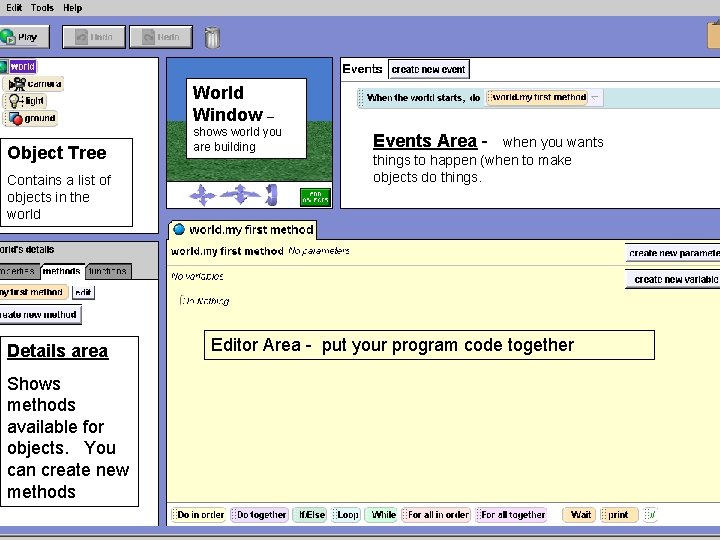Select camera in the object tree
This screenshot has height=540, width=720.
pos(35,84)
